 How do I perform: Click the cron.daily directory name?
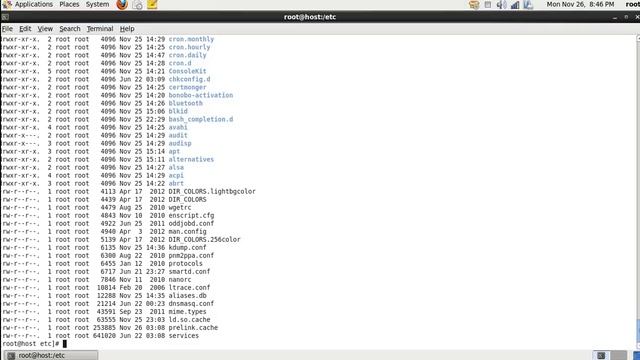coord(187,55)
